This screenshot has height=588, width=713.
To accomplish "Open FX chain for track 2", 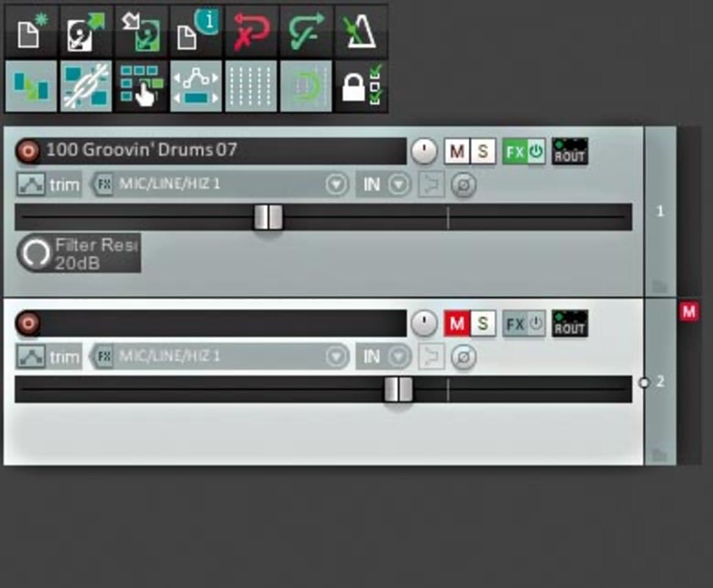I will [x=515, y=324].
